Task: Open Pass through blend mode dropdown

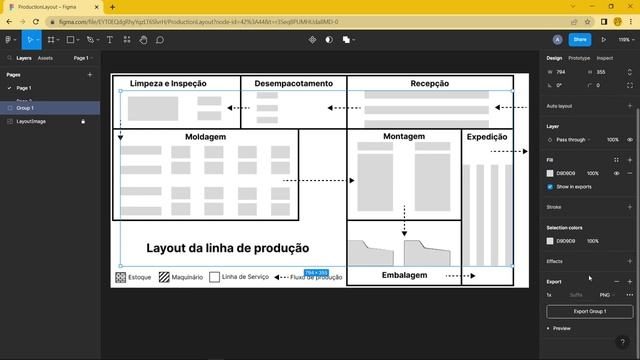Action: click(x=573, y=140)
